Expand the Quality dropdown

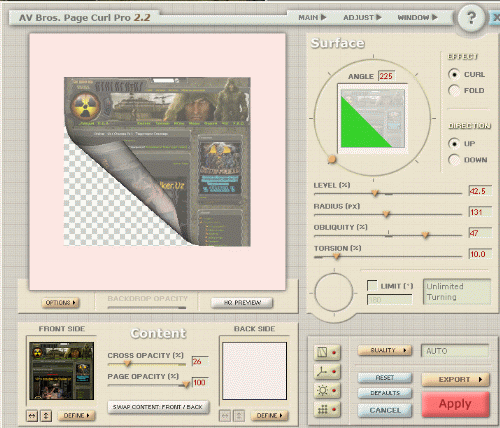click(x=385, y=350)
